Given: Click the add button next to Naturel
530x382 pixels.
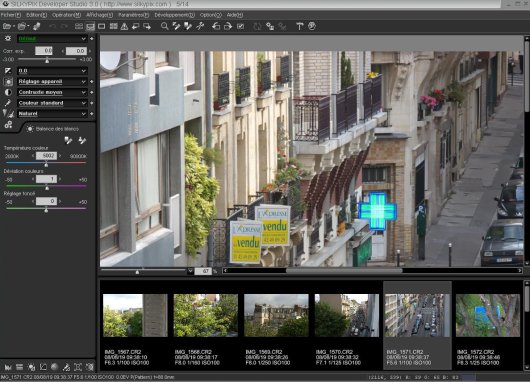Looking at the screenshot, I should 92,114.
